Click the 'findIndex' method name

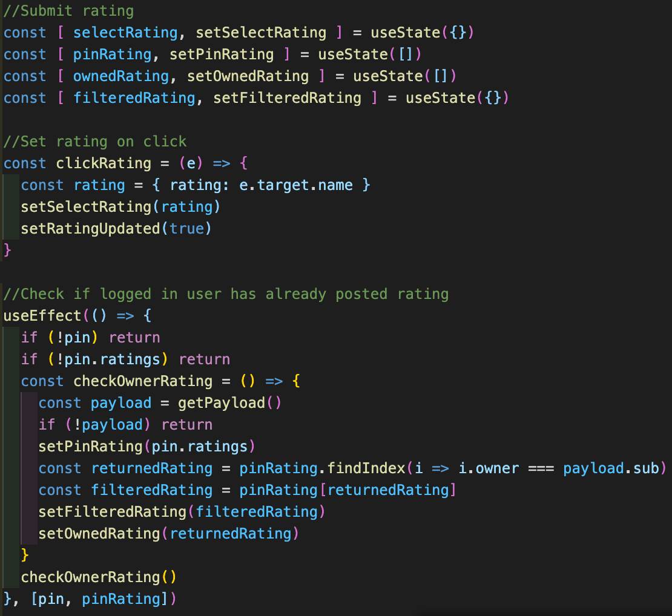pyautogui.click(x=366, y=468)
